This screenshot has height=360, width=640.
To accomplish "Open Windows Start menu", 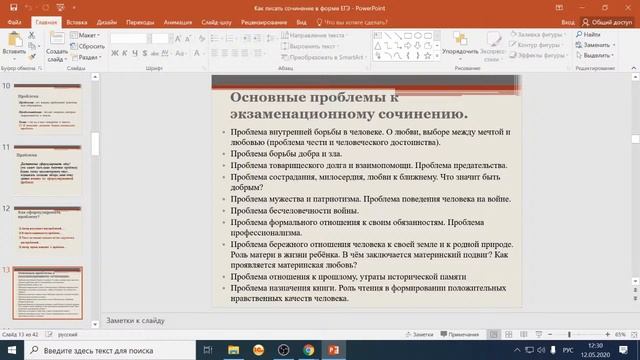I will pyautogui.click(x=12, y=350).
